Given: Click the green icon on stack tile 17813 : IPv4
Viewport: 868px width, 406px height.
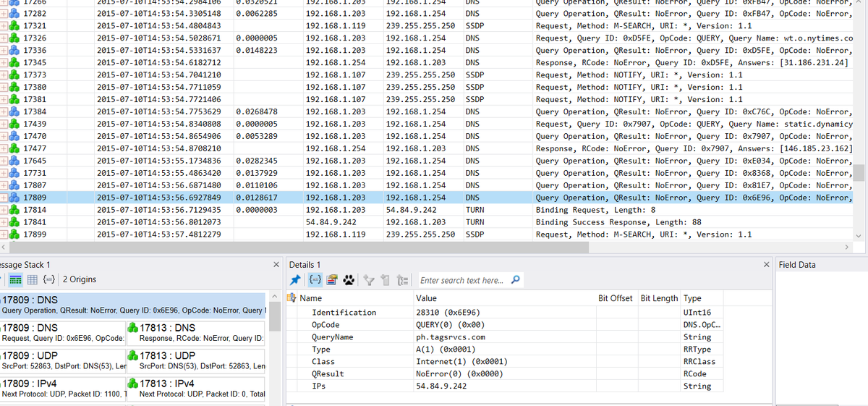Looking at the screenshot, I should [132, 383].
